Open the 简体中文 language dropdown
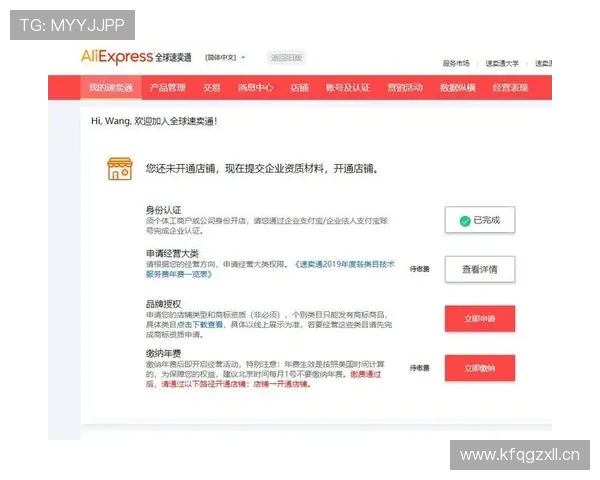600x480 pixels. [x=225, y=57]
